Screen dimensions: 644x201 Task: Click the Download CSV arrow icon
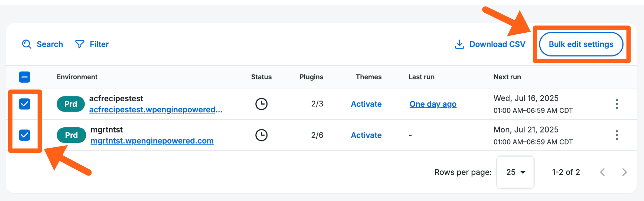[459, 44]
